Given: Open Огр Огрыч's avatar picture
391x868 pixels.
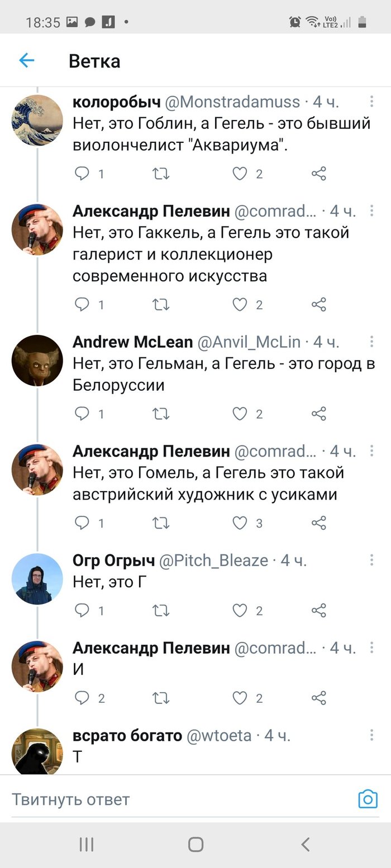Looking at the screenshot, I should (x=37, y=578).
